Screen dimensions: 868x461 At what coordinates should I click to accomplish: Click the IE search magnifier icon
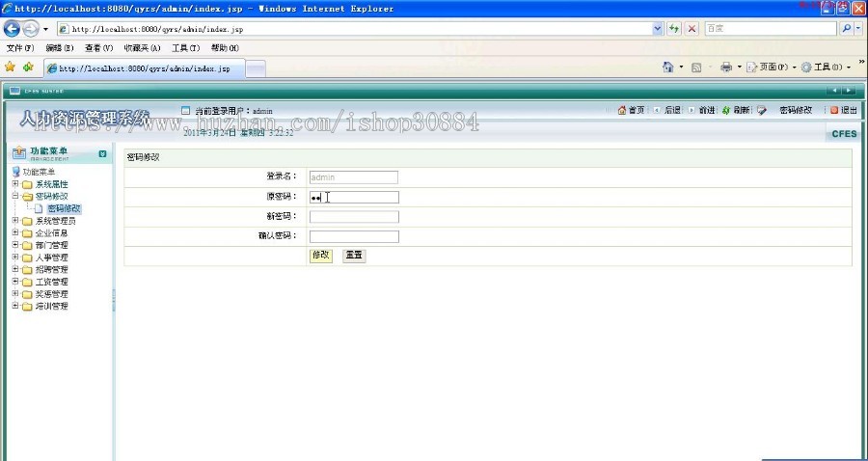(x=846, y=29)
